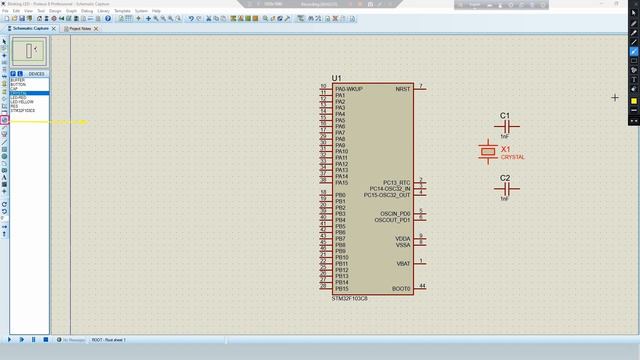Viewport: 640px width, 360px height.
Task: Click the No Messages status indicator
Action: click(71, 340)
